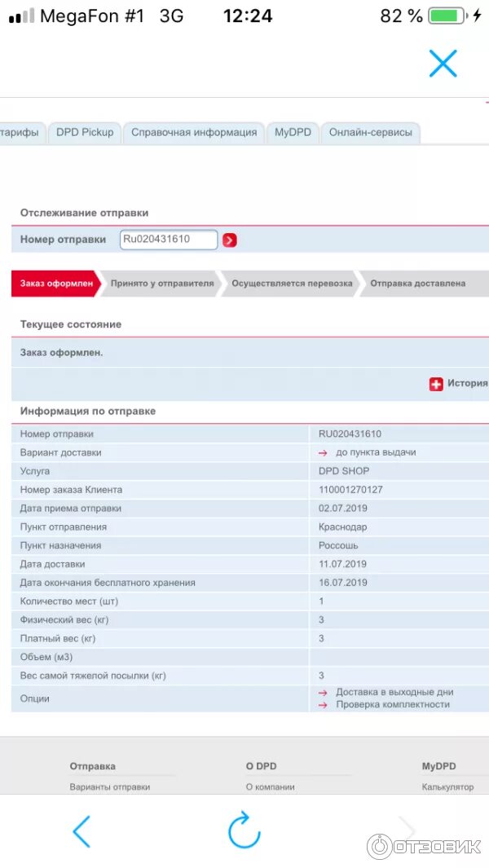Click the Вариант доставки row label
This screenshot has height=868, width=489.
(61, 452)
